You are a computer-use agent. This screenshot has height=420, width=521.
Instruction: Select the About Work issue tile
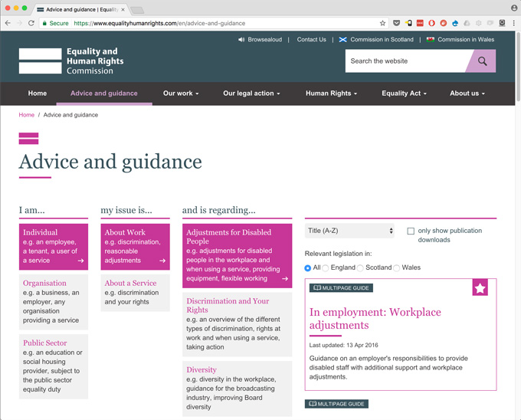[136, 247]
